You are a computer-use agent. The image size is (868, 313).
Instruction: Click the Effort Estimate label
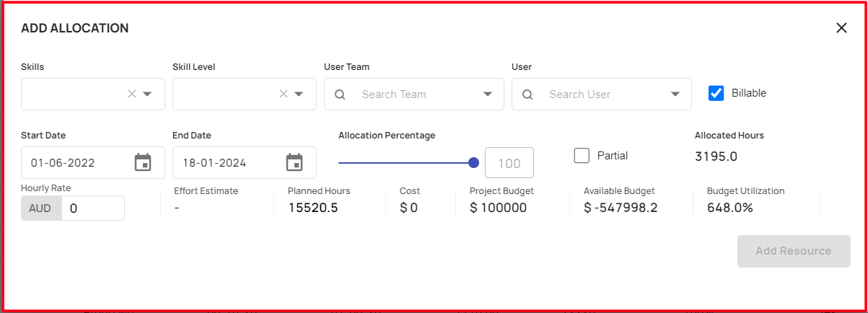206,191
